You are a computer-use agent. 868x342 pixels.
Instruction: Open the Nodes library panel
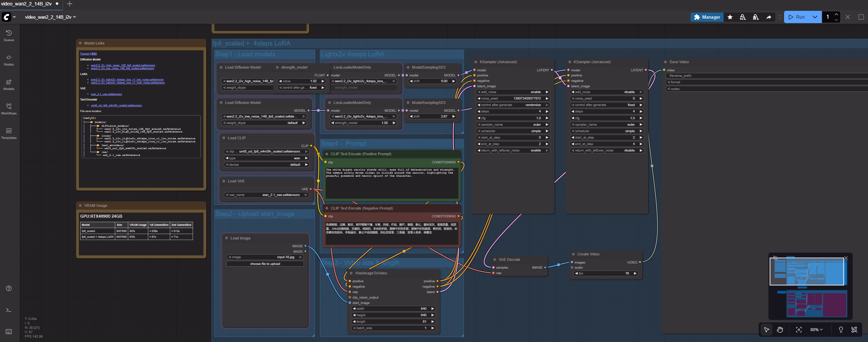pyautogui.click(x=9, y=60)
